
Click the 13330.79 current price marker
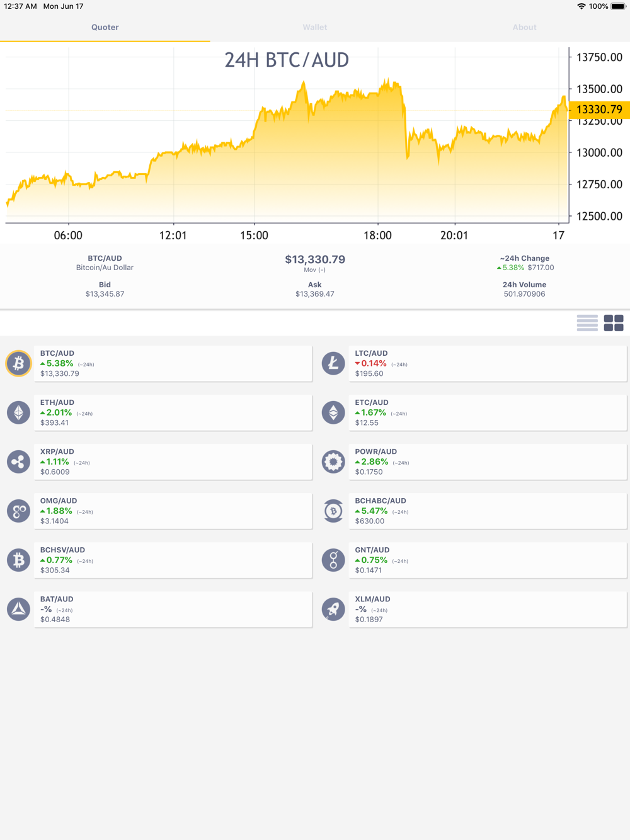tap(598, 110)
